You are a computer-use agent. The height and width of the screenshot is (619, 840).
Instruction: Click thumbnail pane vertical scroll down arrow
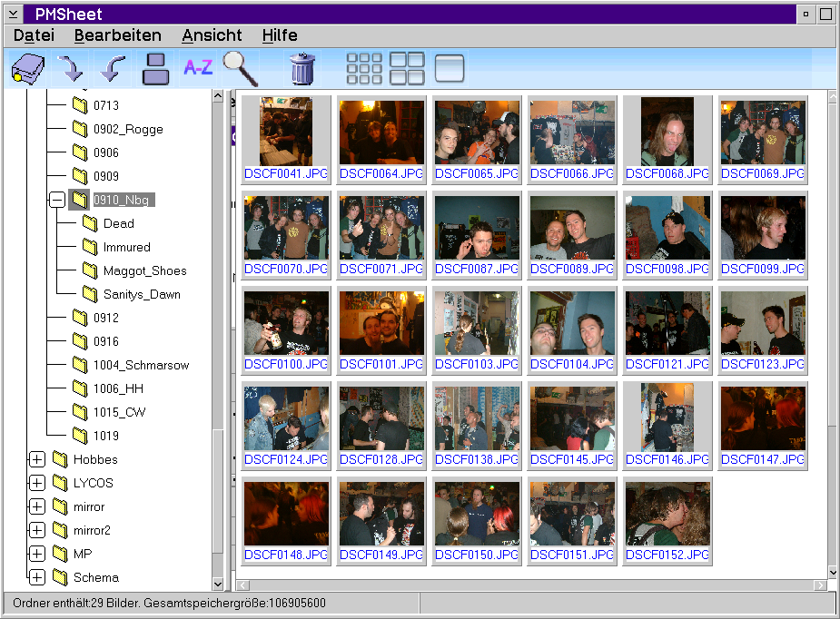(x=833, y=573)
